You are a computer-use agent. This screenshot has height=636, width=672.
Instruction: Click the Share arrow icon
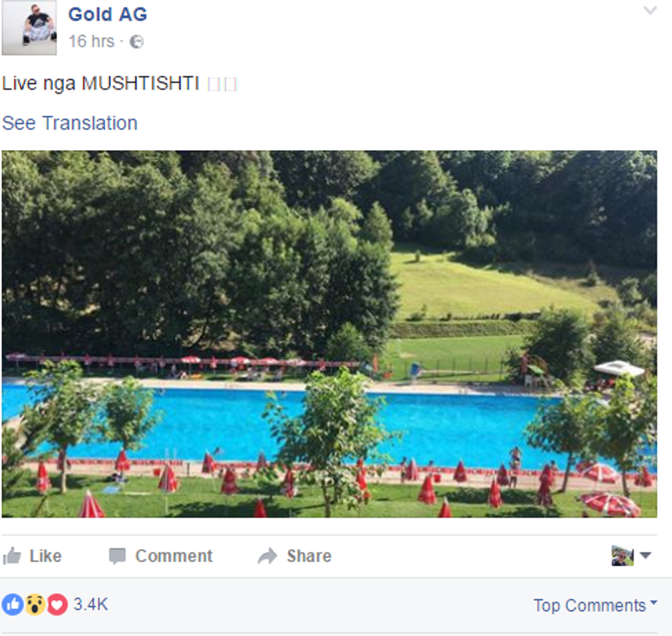coord(268,556)
